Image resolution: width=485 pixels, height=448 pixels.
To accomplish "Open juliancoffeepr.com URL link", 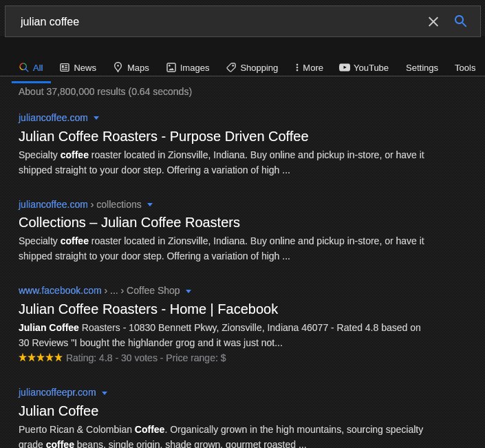I will tap(57, 392).
